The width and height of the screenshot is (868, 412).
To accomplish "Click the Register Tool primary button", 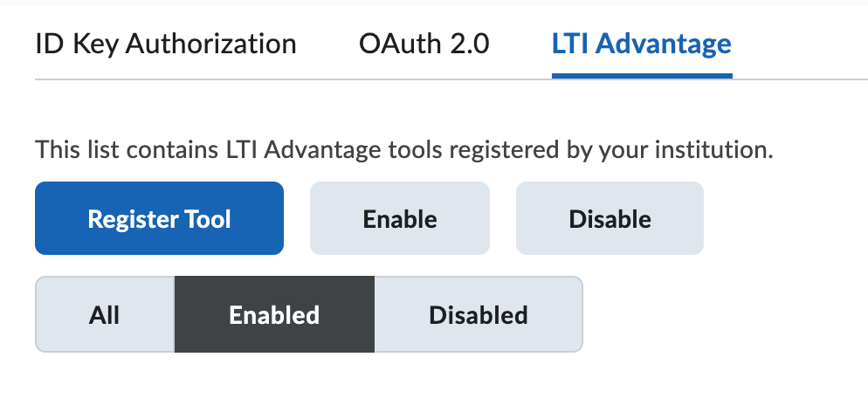I will (159, 218).
